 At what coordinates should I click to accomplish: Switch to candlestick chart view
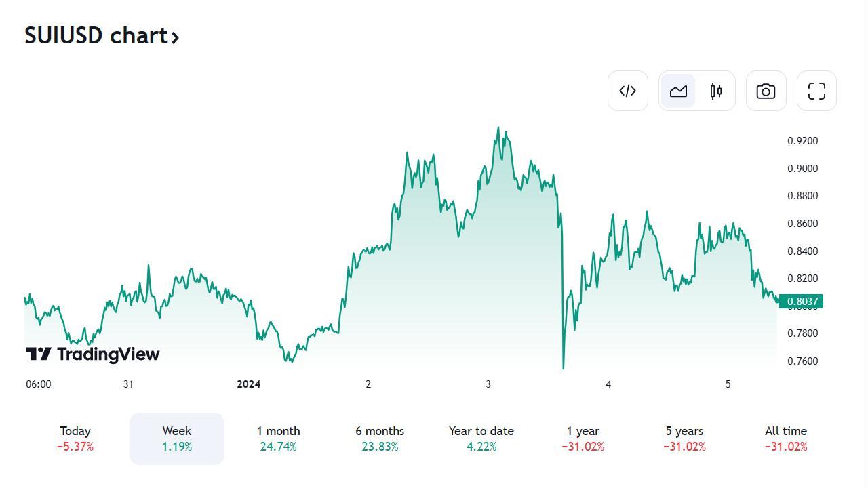click(716, 91)
